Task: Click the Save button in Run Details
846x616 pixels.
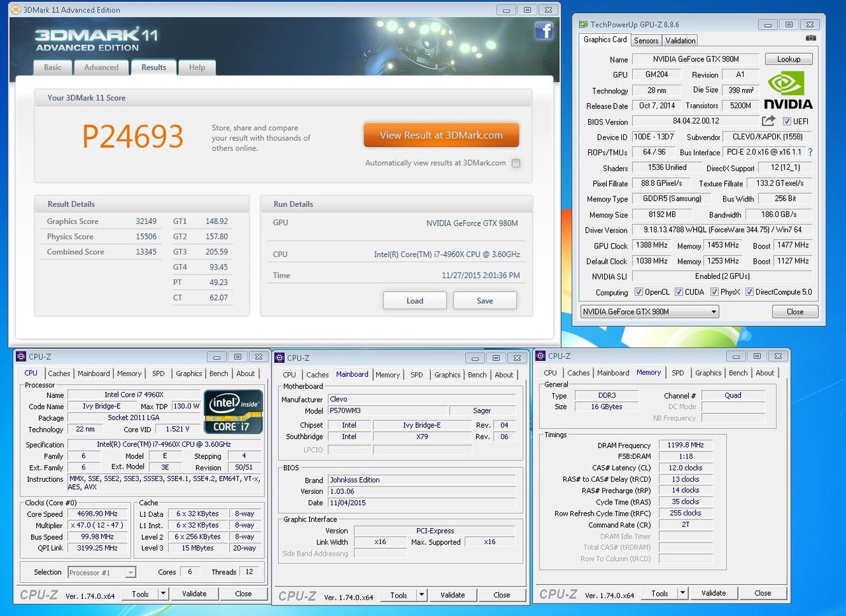Action: (485, 301)
